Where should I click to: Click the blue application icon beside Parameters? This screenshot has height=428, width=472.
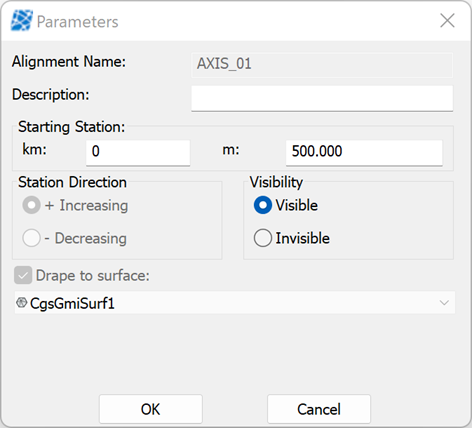pyautogui.click(x=22, y=21)
